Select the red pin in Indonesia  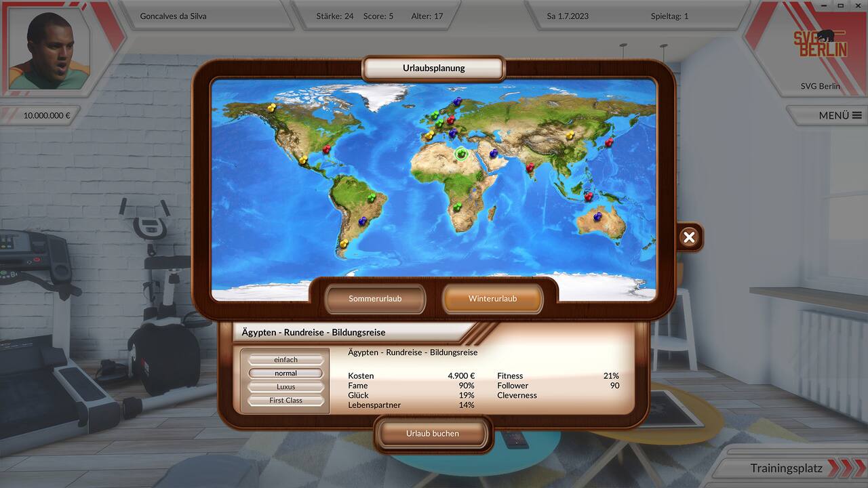[589, 196]
